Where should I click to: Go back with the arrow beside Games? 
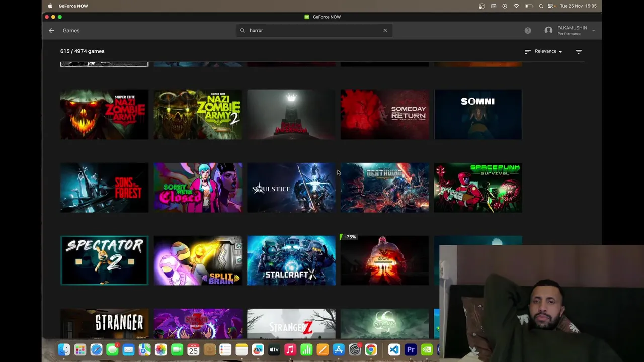51,31
